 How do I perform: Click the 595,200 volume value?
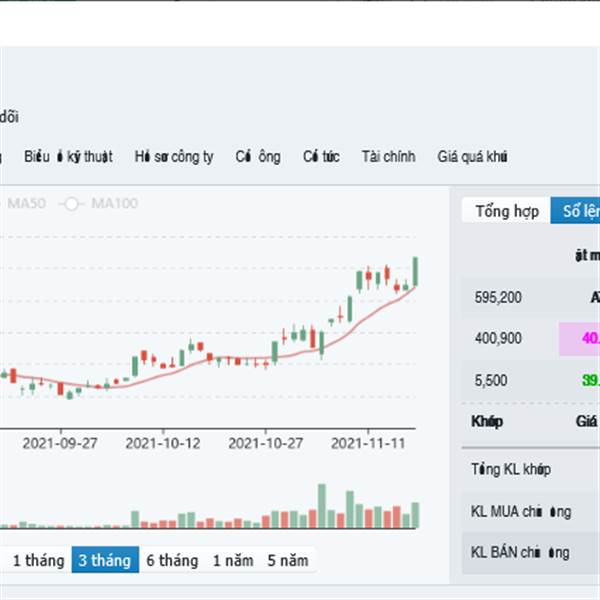[x=498, y=297]
